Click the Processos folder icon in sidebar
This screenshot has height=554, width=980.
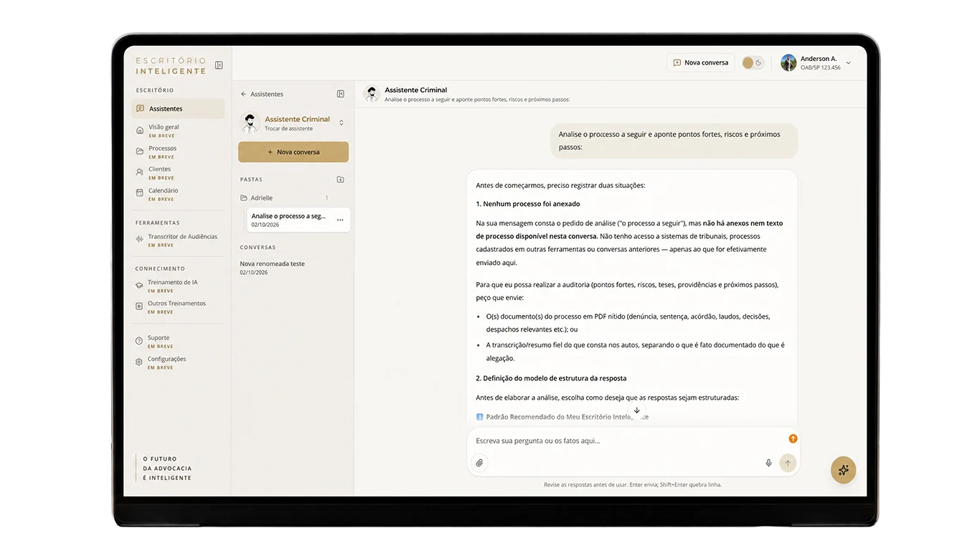(140, 151)
